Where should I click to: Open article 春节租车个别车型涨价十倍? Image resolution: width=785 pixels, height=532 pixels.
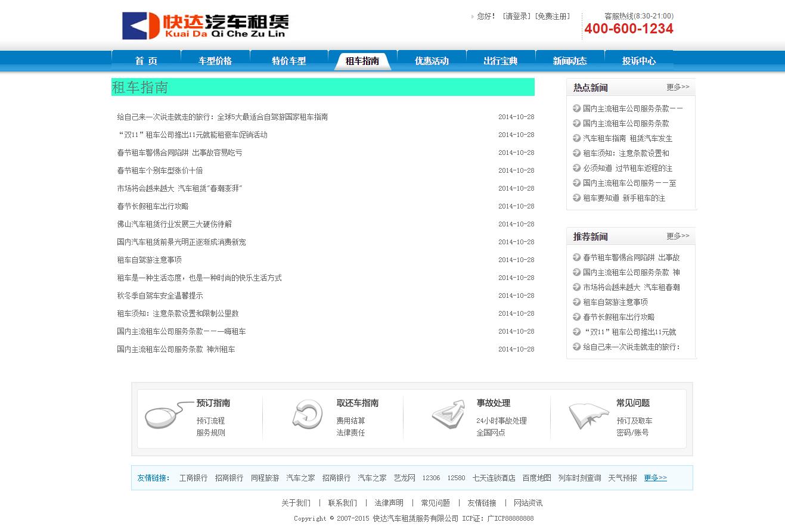pyautogui.click(x=160, y=170)
